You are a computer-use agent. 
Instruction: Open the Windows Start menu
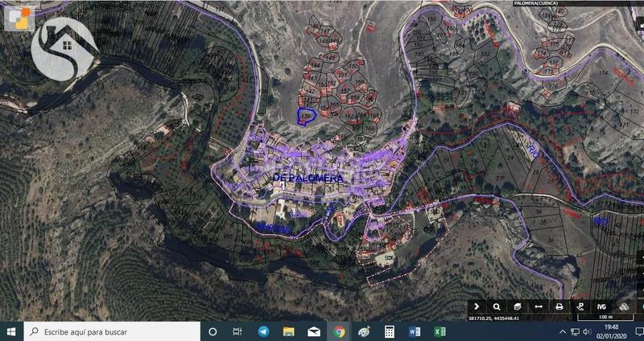pos(12,331)
